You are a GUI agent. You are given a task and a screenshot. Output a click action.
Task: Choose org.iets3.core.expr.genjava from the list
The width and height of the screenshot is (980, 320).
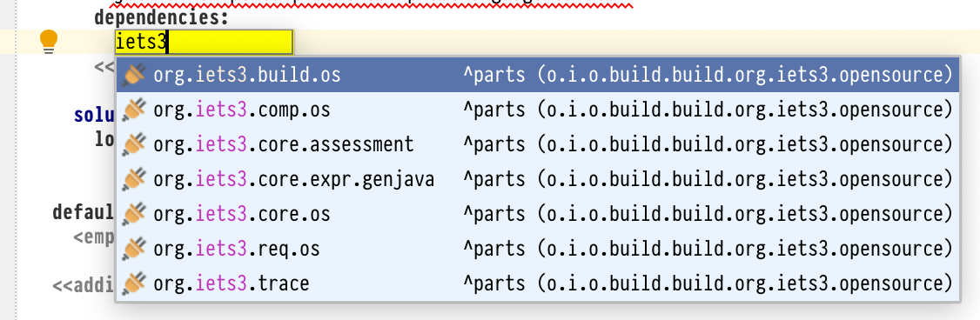click(537, 179)
